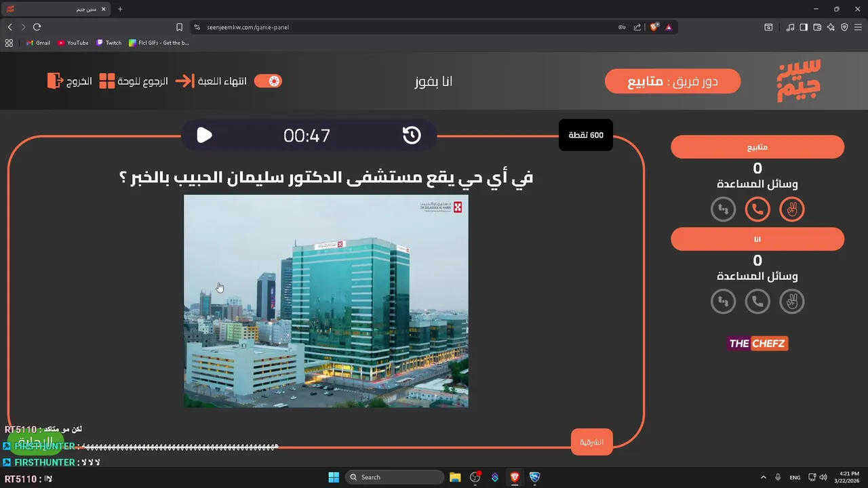Click the دور فريق متابع turn indicator
The image size is (868, 488).
[673, 81]
